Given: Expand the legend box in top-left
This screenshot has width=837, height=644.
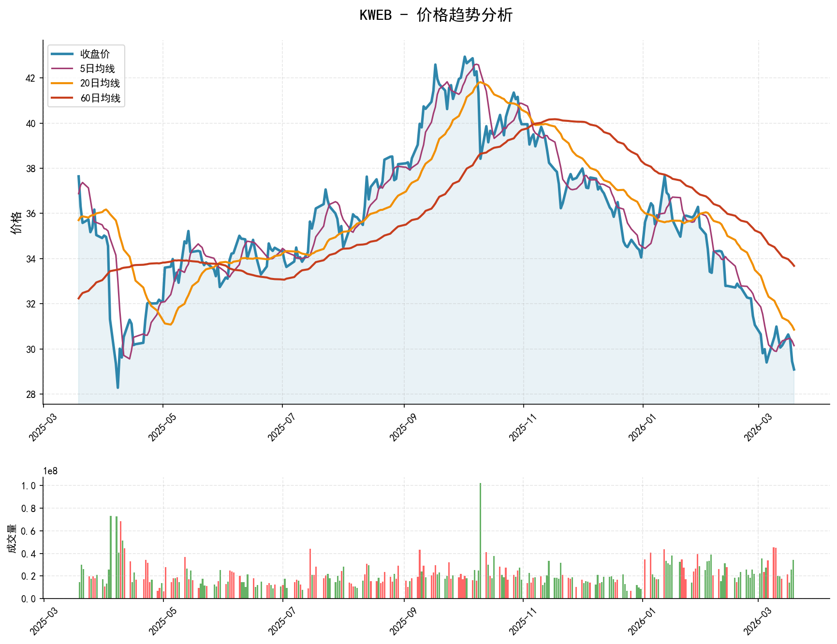Looking at the screenshot, I should coord(86,75).
